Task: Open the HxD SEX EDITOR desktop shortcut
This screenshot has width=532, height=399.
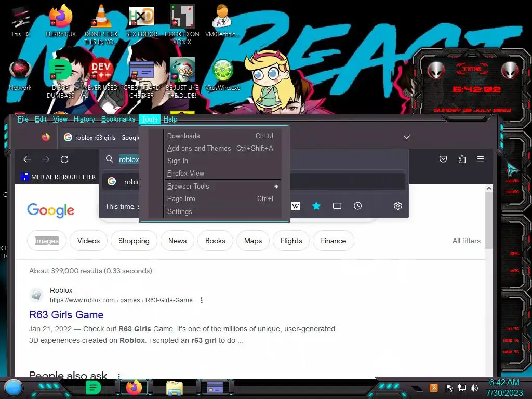Action: click(x=141, y=21)
